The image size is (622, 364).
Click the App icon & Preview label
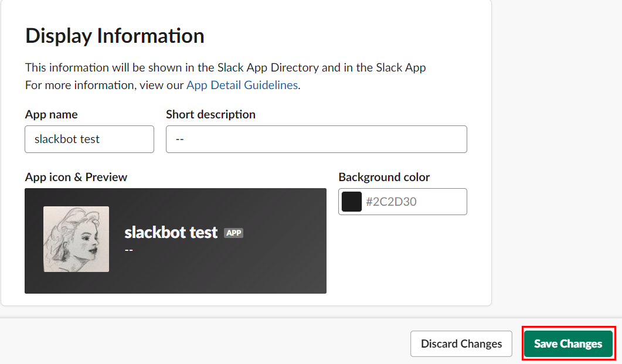point(76,177)
